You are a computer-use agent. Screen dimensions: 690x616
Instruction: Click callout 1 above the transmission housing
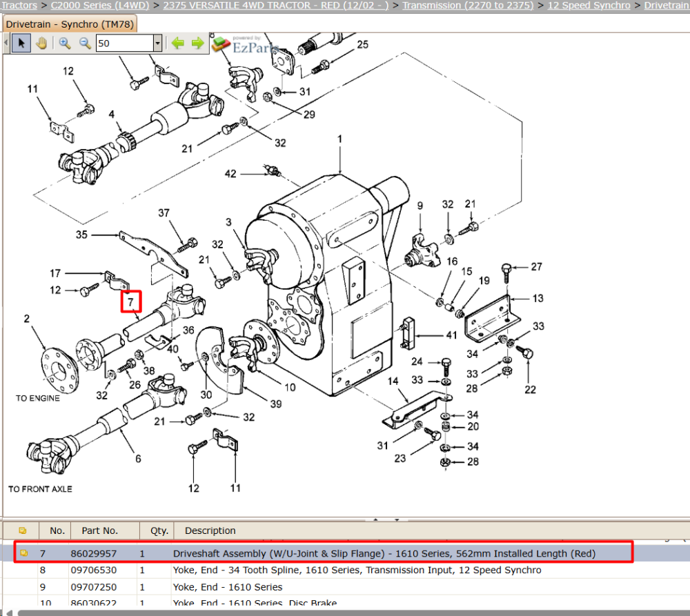(339, 139)
